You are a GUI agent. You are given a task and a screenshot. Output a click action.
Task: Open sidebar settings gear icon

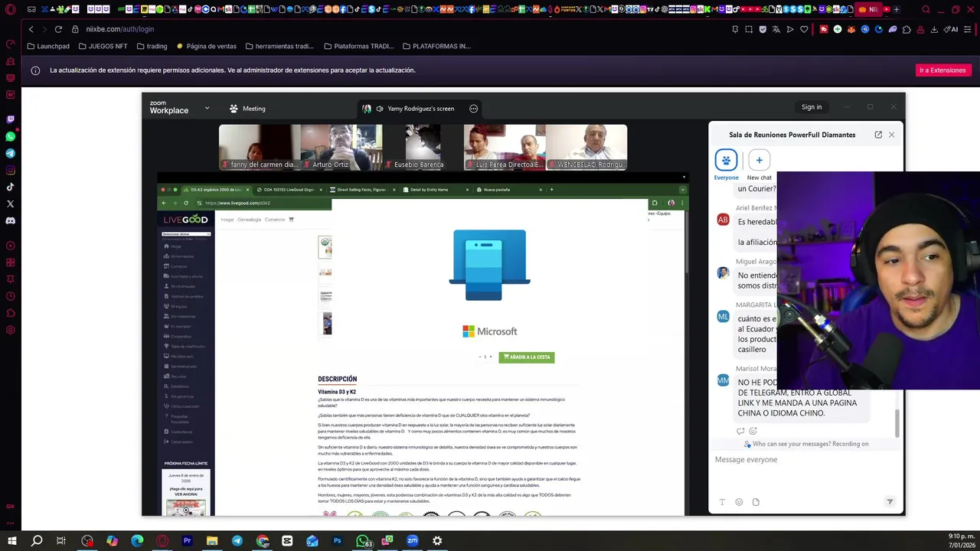(10, 330)
